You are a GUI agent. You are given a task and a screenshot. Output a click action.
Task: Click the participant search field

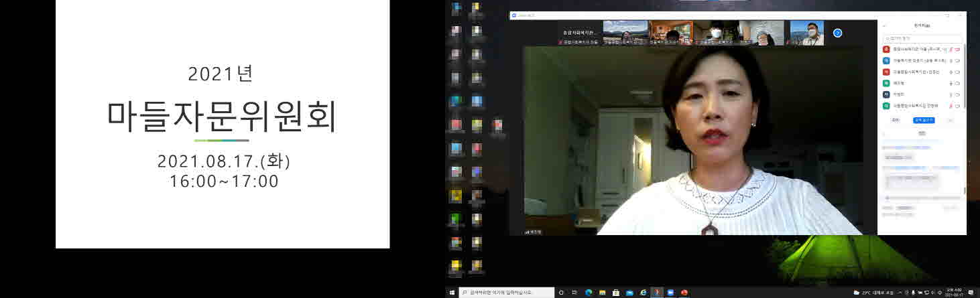click(922, 39)
